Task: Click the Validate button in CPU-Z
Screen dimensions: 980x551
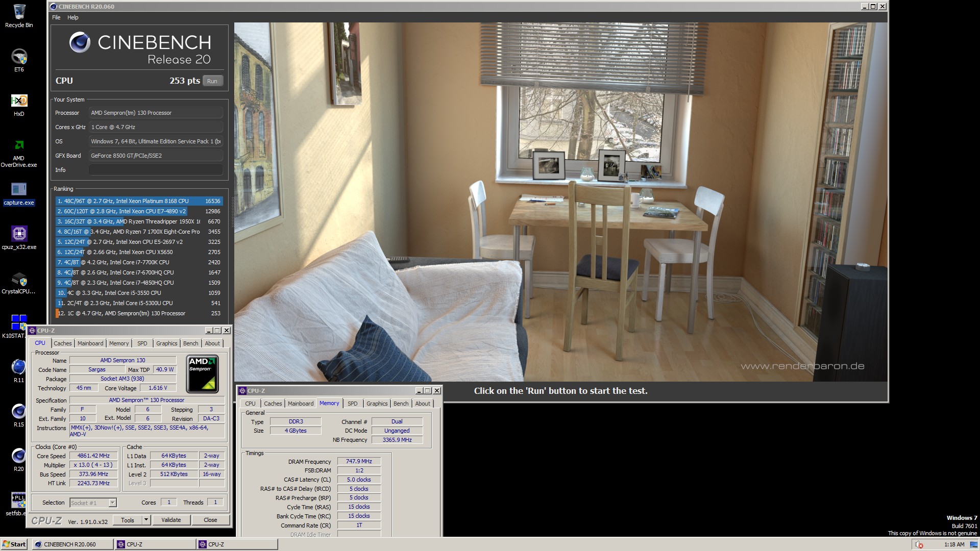Action: coord(171,520)
